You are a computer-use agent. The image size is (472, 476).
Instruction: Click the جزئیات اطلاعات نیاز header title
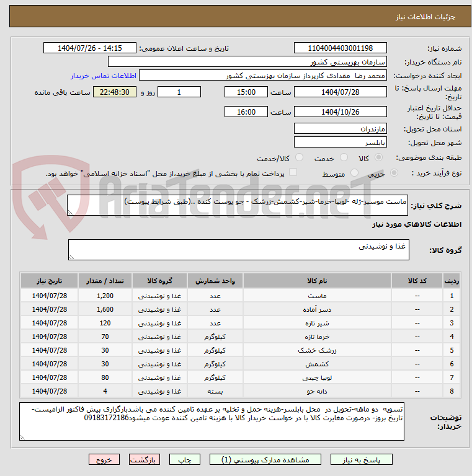pyautogui.click(x=425, y=17)
